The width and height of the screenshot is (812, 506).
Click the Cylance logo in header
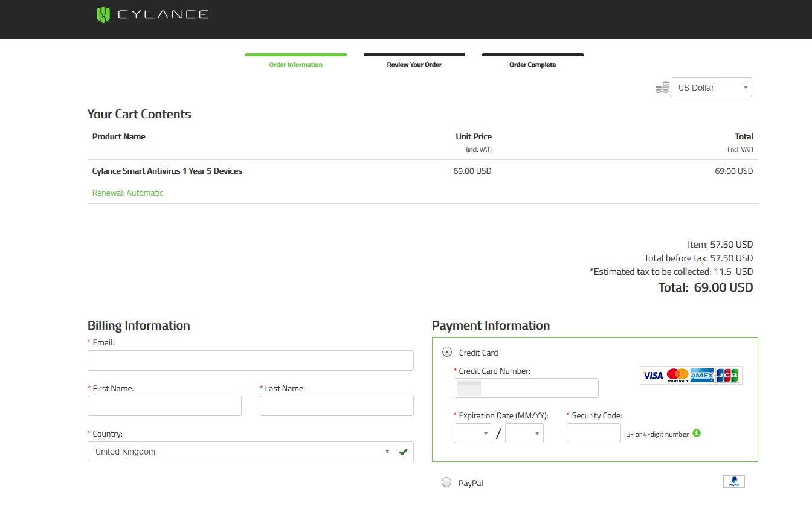(x=153, y=15)
